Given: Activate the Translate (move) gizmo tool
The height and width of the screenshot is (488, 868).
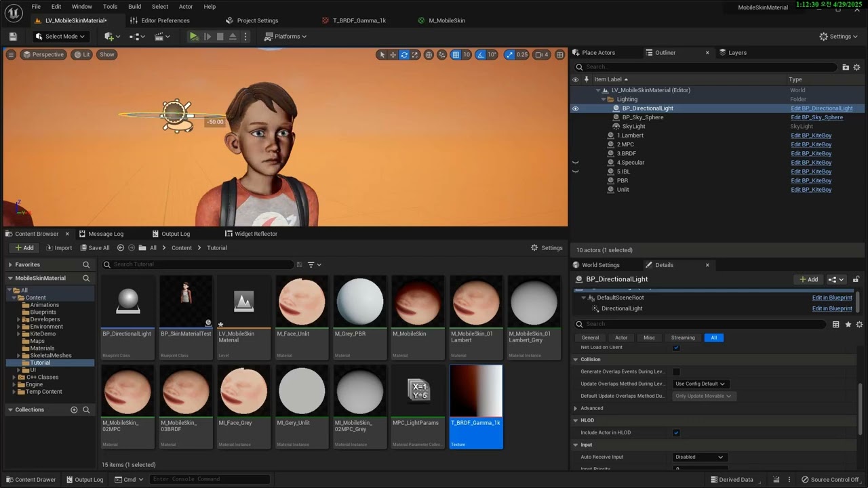Looking at the screenshot, I should click(x=393, y=55).
